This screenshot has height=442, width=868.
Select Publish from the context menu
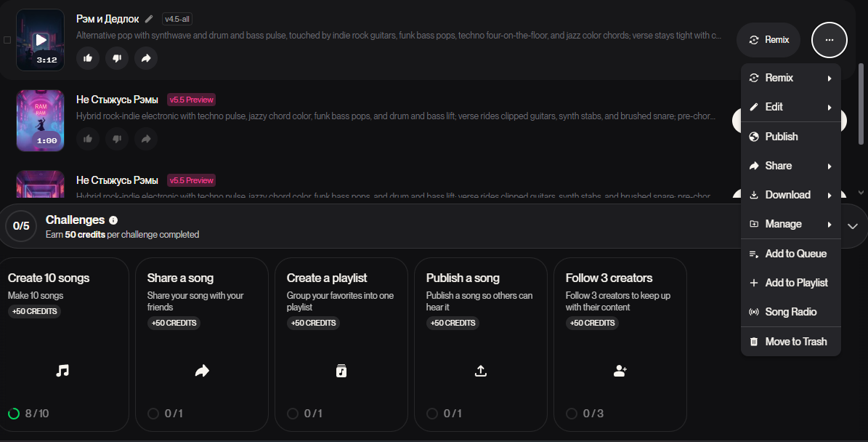[790, 136]
